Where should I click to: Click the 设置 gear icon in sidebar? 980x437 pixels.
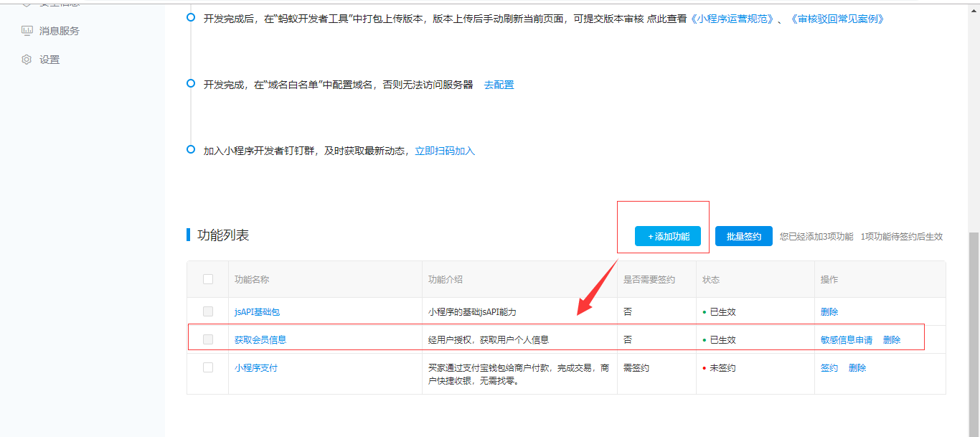tap(27, 60)
